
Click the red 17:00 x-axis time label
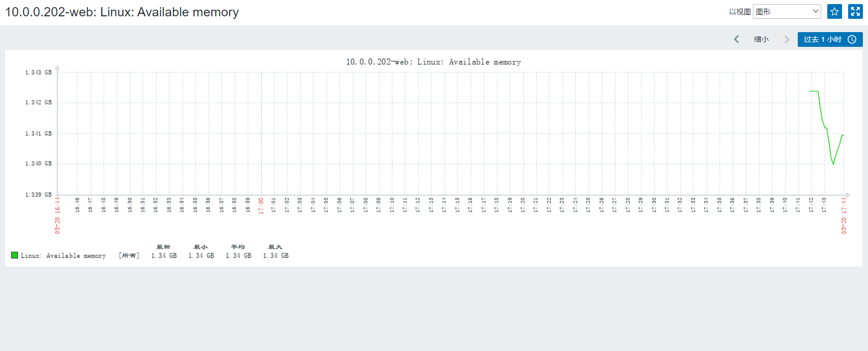point(261,206)
